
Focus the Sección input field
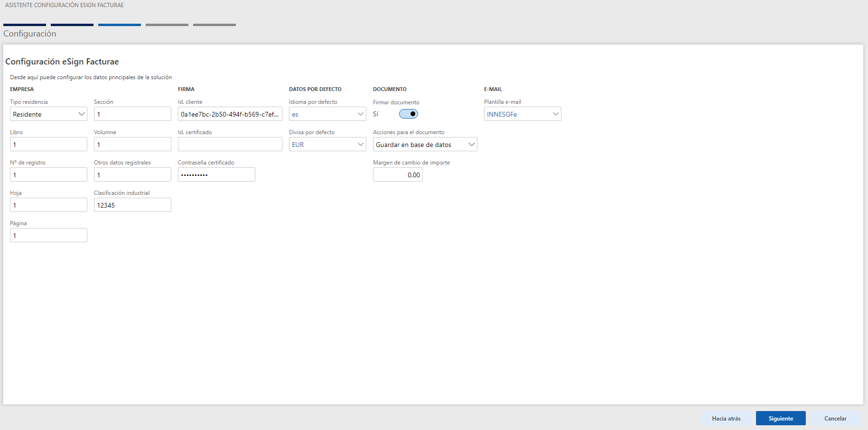132,114
